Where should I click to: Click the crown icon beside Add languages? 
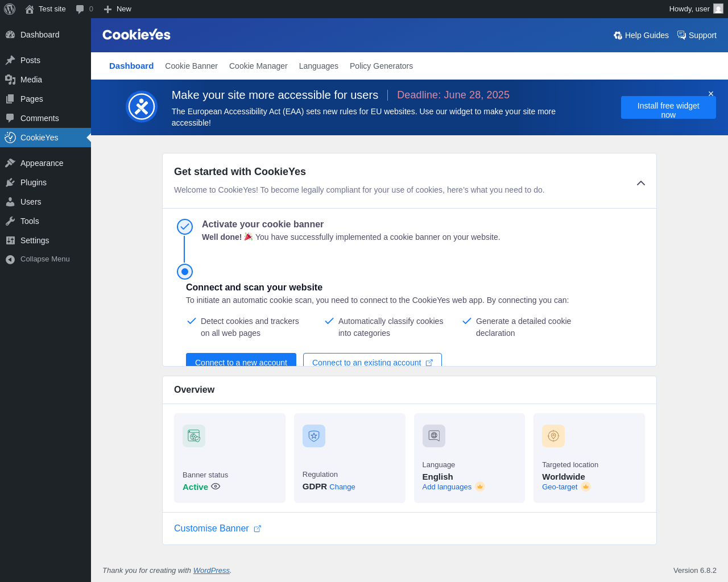(480, 487)
